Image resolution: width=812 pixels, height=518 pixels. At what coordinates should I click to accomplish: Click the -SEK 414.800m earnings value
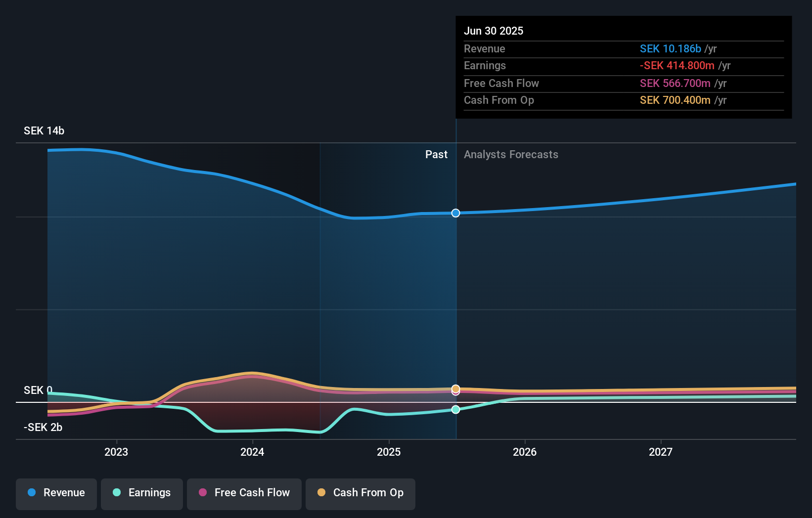pyautogui.click(x=677, y=65)
